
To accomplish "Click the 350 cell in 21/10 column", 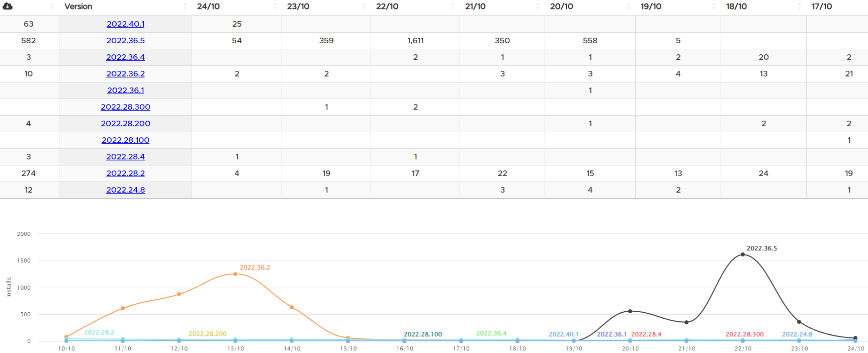I will click(x=502, y=41).
